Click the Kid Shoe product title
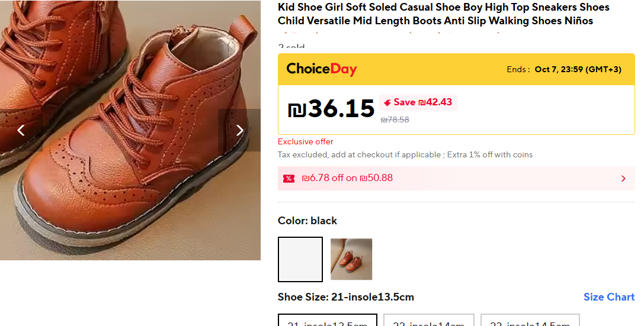 443,14
